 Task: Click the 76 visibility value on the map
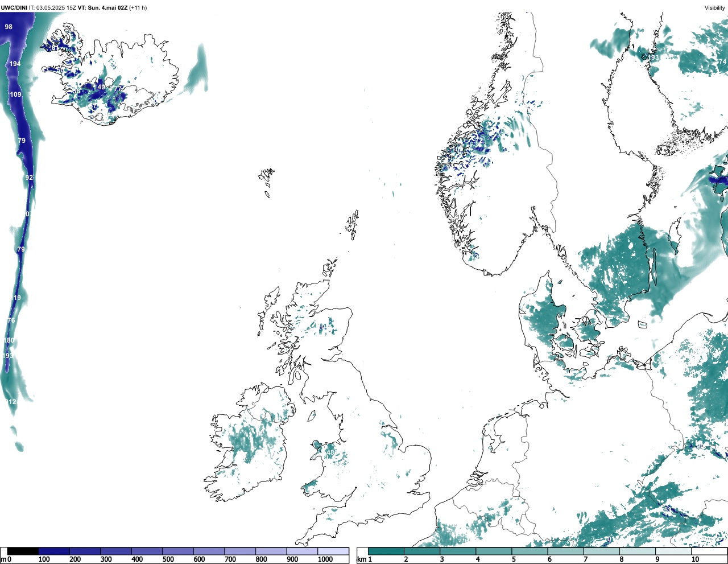coord(11,321)
